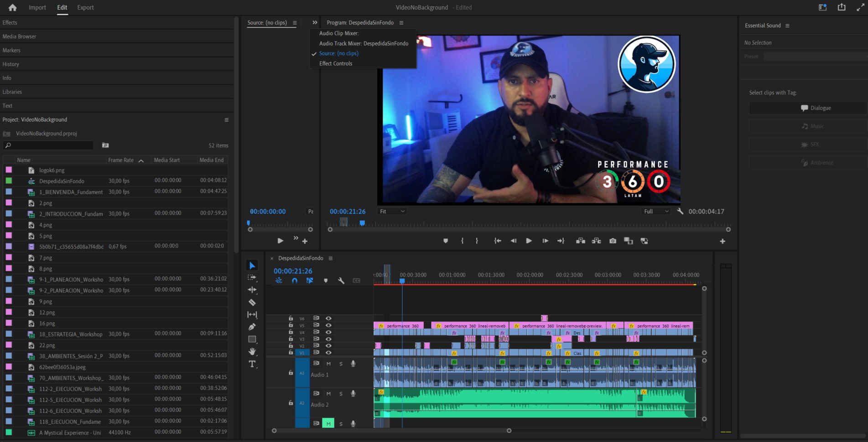
Task: Mute the Audio 1 track
Action: coord(328,364)
